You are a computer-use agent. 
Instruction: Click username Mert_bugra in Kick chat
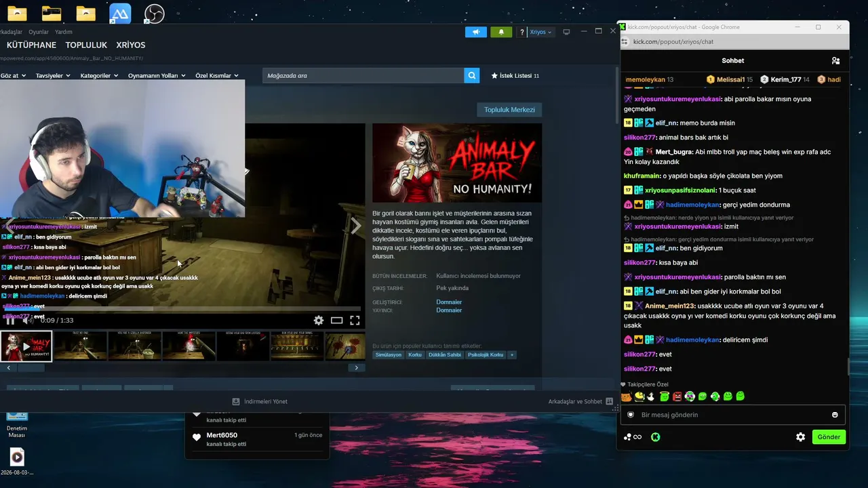click(675, 152)
